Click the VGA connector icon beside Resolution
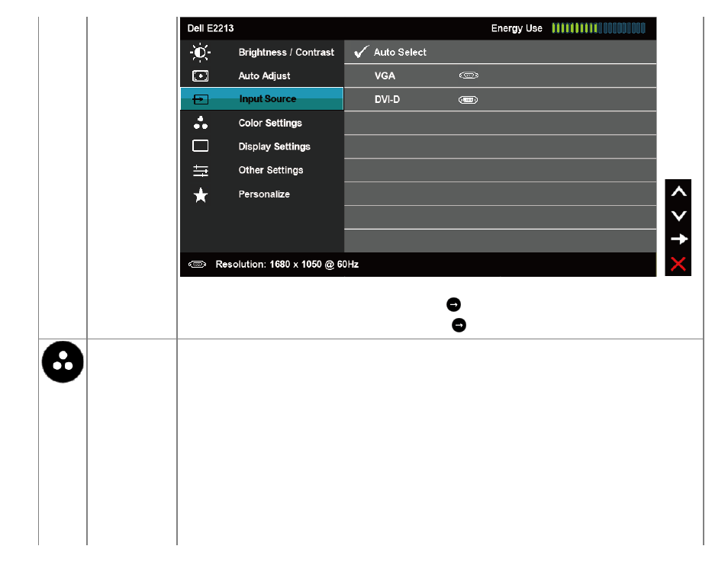728x562 pixels. point(198,265)
